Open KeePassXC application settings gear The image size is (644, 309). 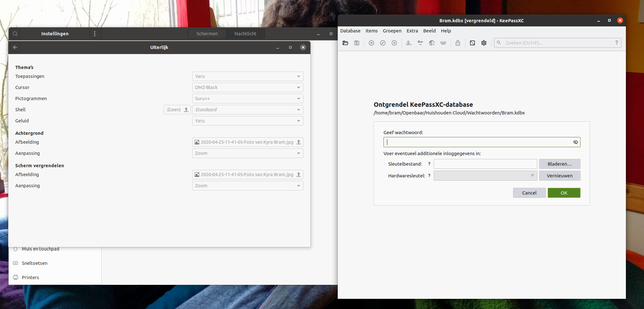[x=484, y=43]
